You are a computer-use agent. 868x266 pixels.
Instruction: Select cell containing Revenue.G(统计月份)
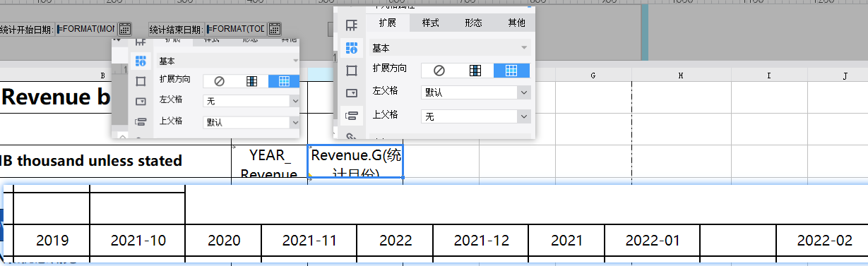(x=356, y=162)
